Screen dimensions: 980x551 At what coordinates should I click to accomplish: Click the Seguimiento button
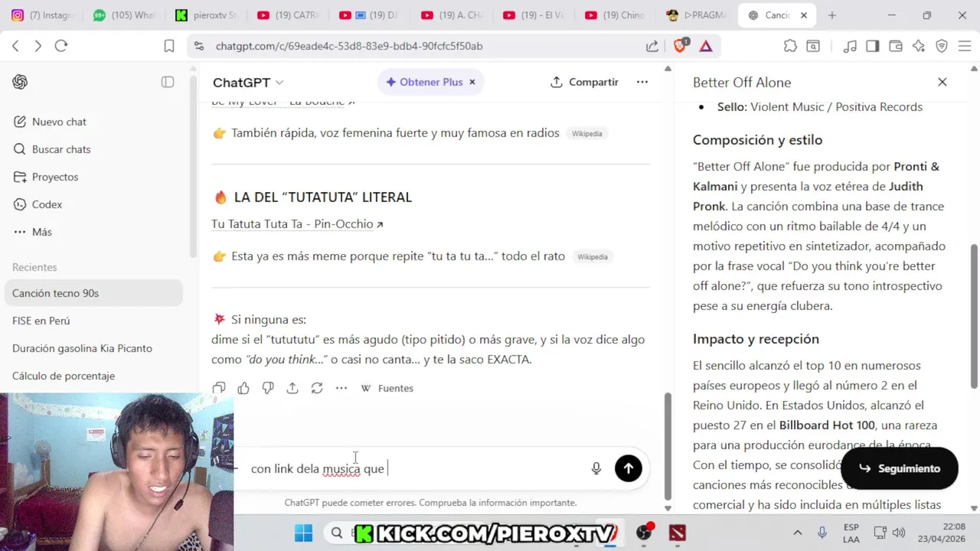pos(900,468)
